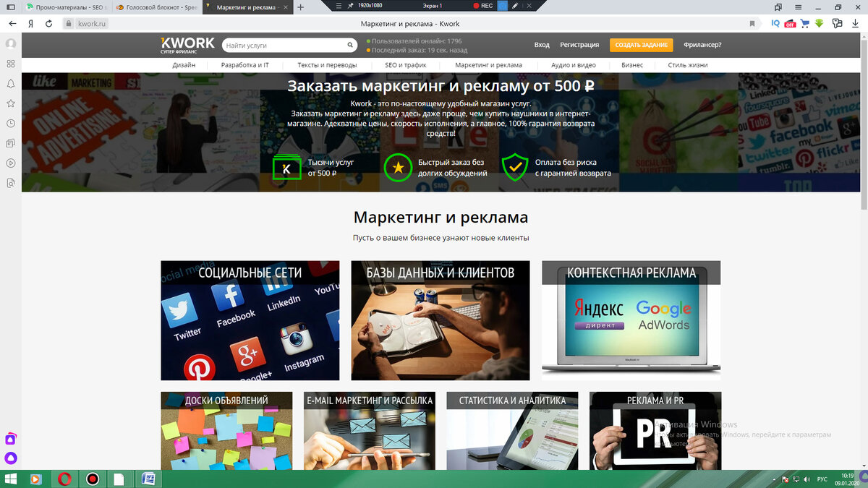This screenshot has width=868, height=488.
Task: Open the Opera taskbar icon
Action: click(x=64, y=479)
